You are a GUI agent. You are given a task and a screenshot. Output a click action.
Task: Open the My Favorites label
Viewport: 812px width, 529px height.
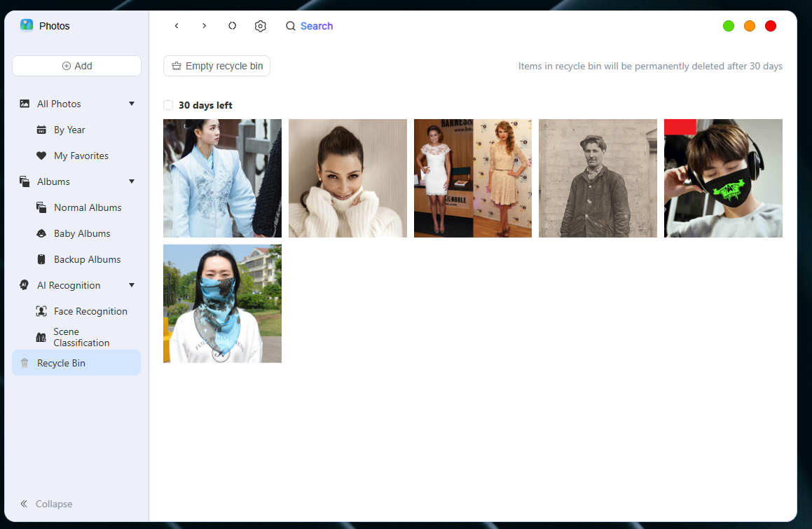pyautogui.click(x=81, y=156)
